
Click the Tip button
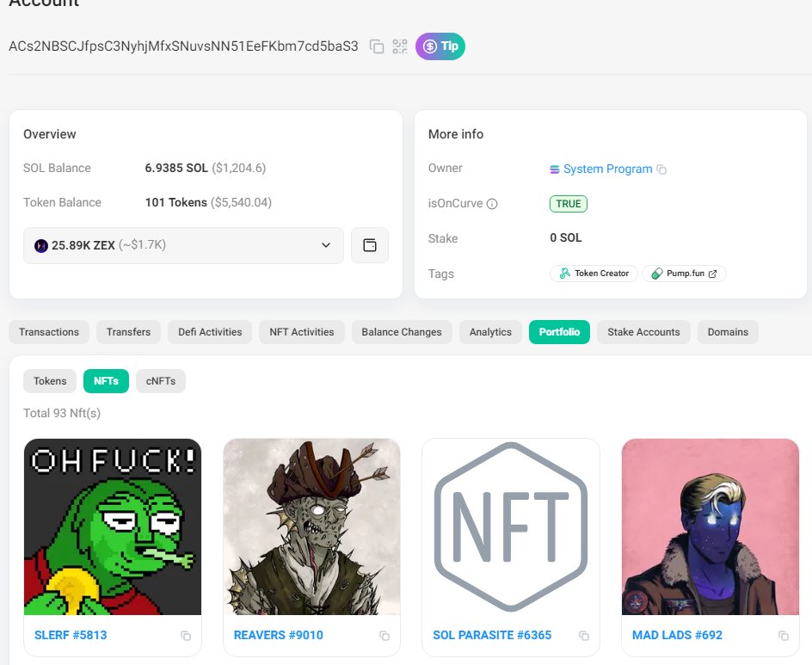(440, 46)
